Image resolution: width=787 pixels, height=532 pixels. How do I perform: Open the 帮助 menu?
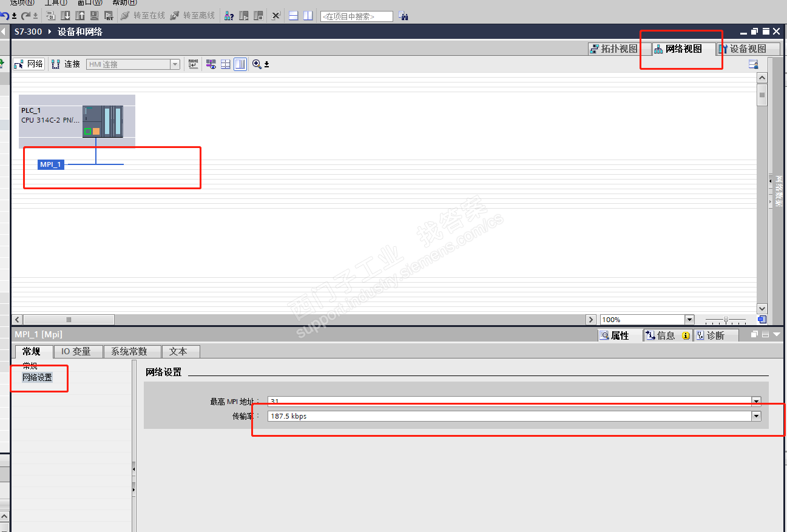pos(125,2)
